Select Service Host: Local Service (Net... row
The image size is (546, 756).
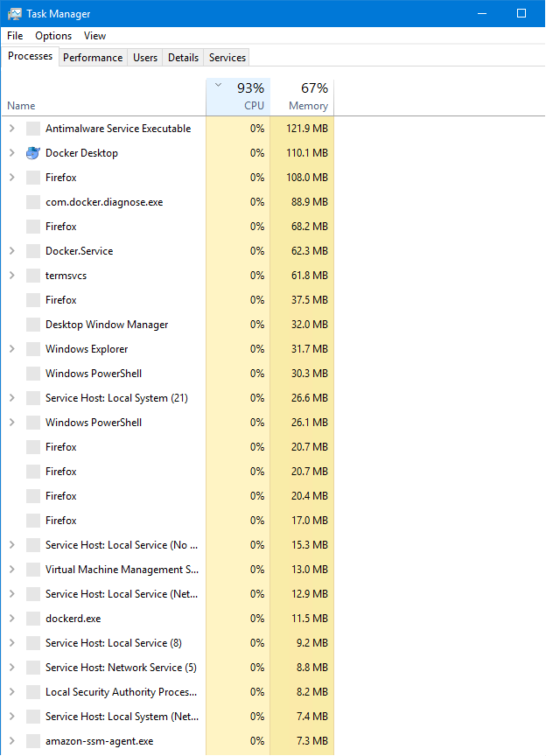(x=168, y=594)
